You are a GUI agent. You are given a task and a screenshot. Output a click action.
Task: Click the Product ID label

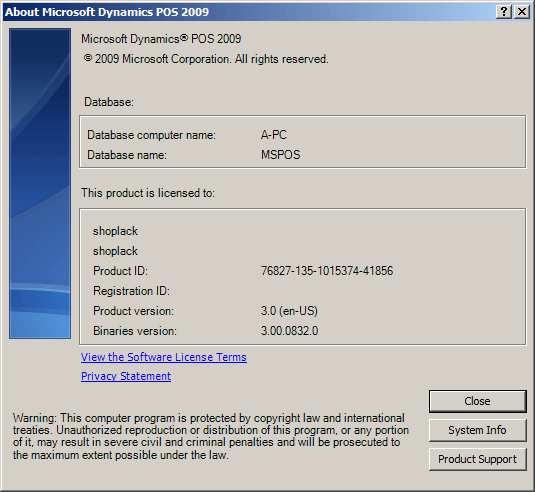tap(120, 271)
